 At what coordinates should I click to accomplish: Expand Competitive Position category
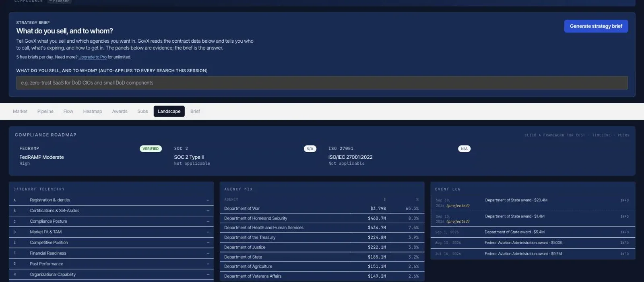pos(111,243)
